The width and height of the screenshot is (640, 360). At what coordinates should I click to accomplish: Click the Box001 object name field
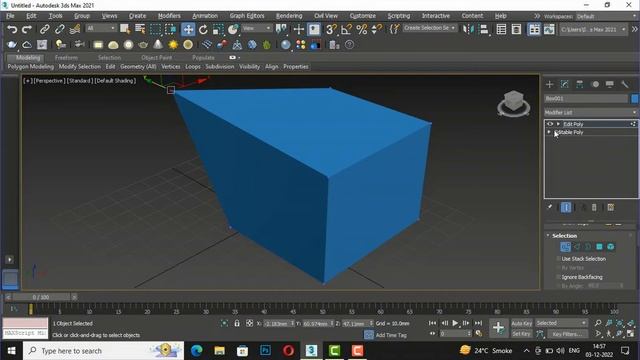[x=586, y=98]
